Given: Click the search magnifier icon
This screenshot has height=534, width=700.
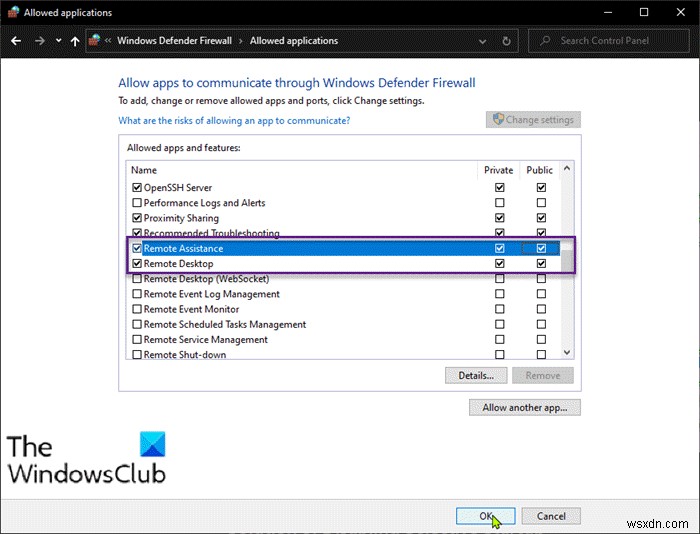Looking at the screenshot, I should click(545, 41).
